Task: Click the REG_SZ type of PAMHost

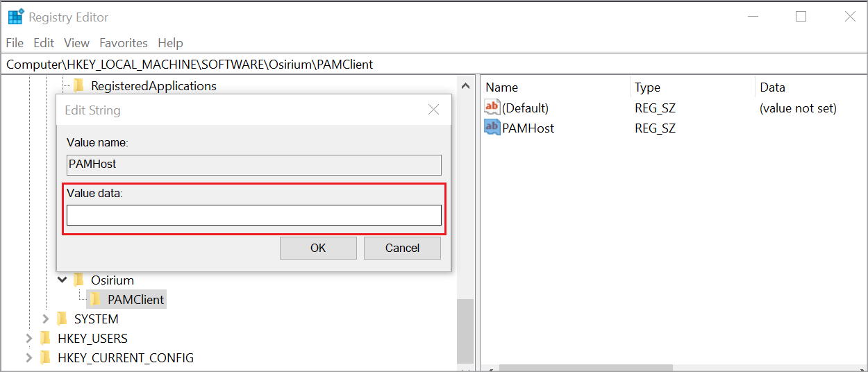Action: point(655,128)
